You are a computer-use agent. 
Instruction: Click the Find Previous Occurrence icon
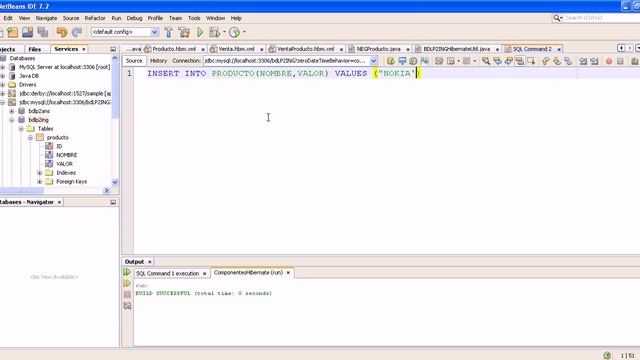click(497, 61)
